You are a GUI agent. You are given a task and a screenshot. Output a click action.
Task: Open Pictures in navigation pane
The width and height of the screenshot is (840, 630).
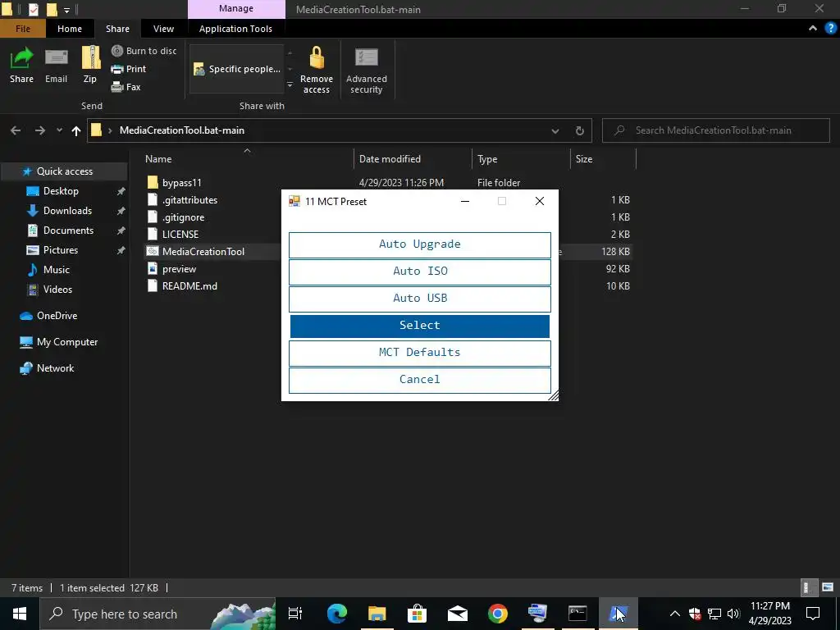61,250
